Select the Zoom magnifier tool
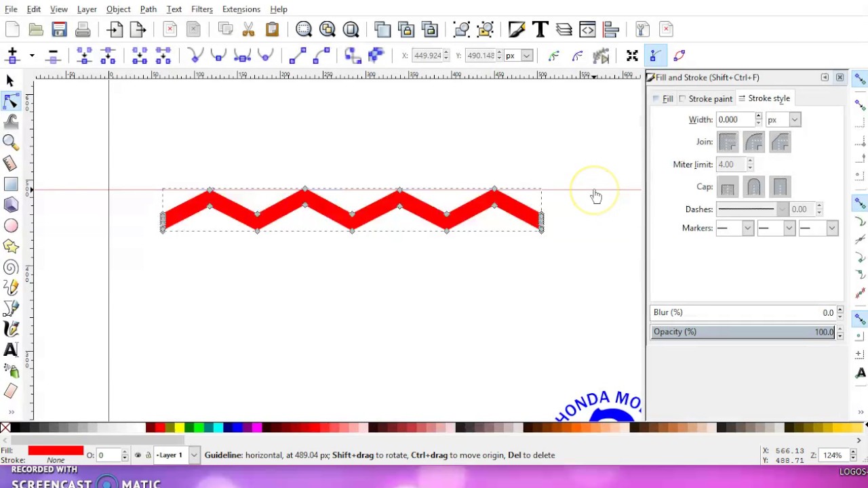The image size is (868, 488). (x=10, y=142)
